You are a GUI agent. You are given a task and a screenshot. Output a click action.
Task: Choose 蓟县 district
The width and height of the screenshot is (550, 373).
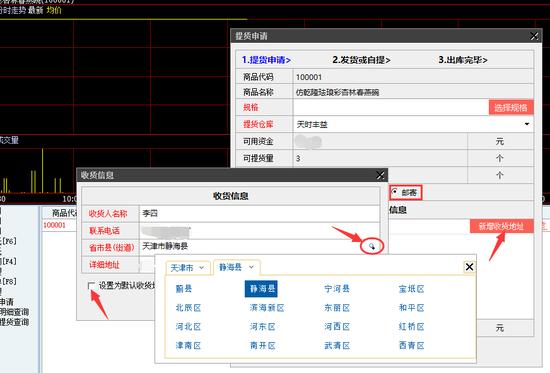tap(184, 289)
